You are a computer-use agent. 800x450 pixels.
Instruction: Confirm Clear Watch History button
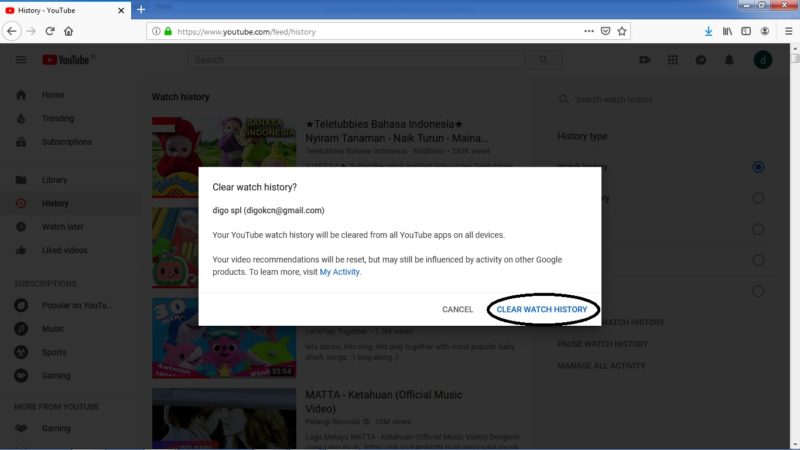(x=542, y=309)
